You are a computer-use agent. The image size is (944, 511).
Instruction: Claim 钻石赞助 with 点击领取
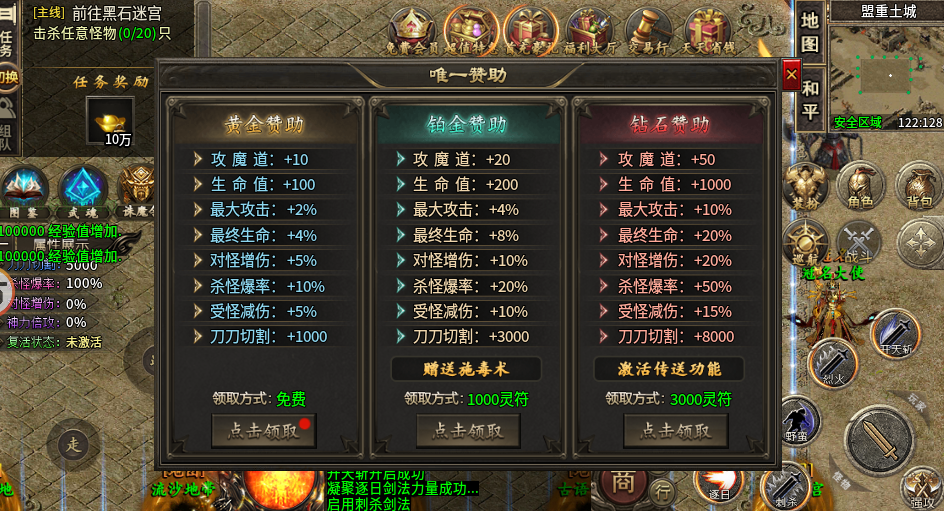(x=675, y=430)
